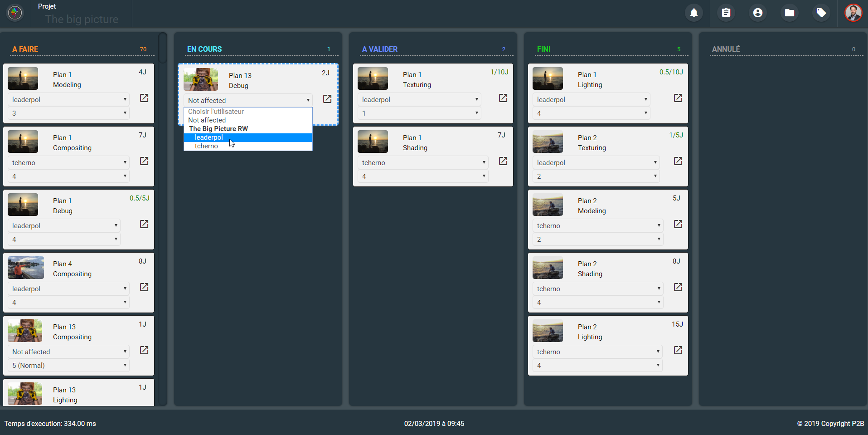Click the profile avatar picture
Screen dimensions: 868x435
[853, 13]
